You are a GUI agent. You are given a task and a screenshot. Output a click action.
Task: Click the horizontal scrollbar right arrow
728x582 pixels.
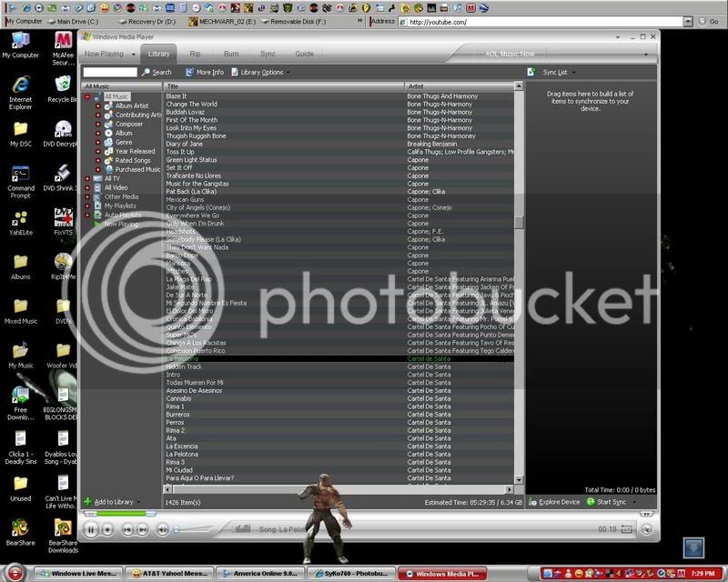click(510, 489)
